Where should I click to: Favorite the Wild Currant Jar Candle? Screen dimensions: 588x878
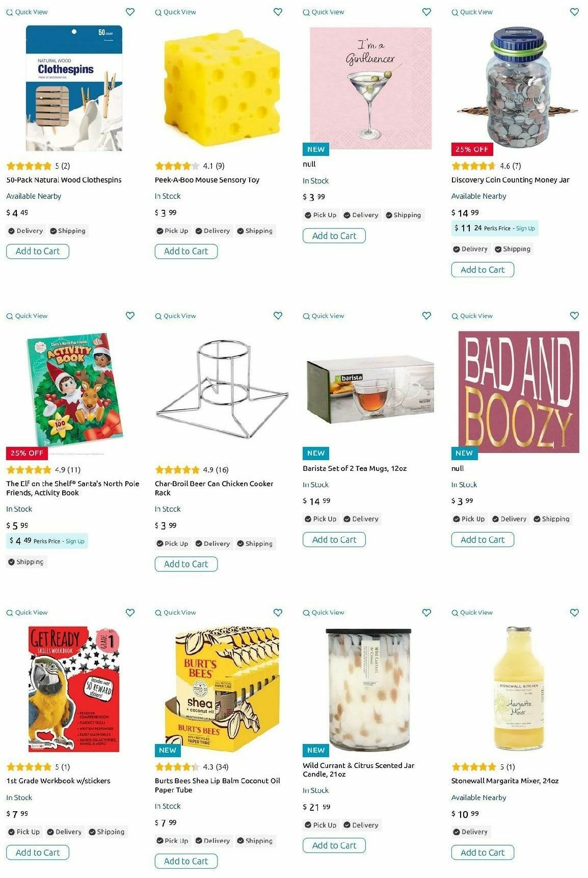pos(426,612)
